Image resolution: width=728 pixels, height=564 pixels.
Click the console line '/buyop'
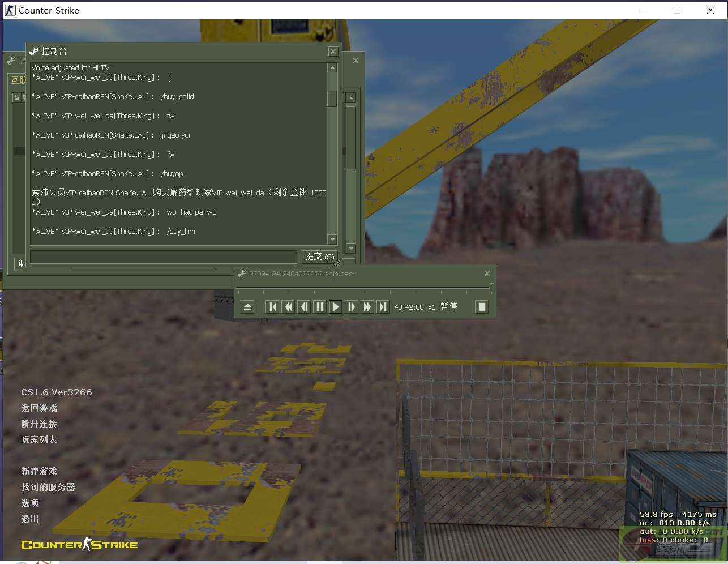172,174
